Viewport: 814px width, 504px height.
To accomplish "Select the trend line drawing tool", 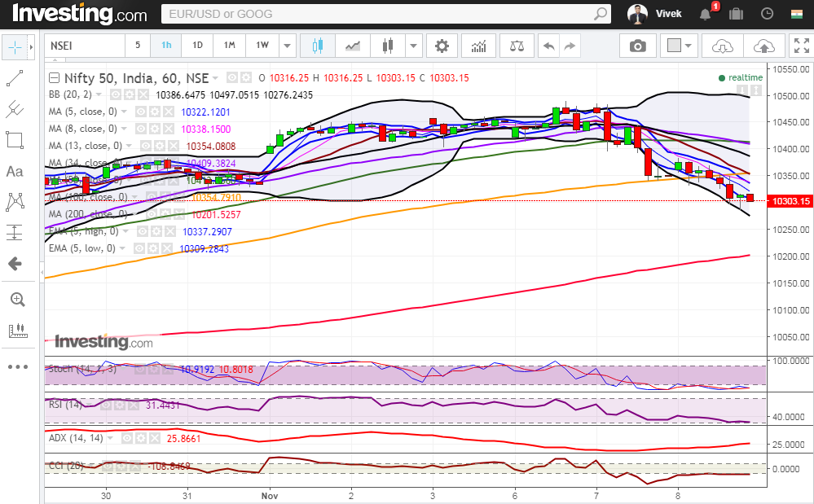I will pos(15,78).
